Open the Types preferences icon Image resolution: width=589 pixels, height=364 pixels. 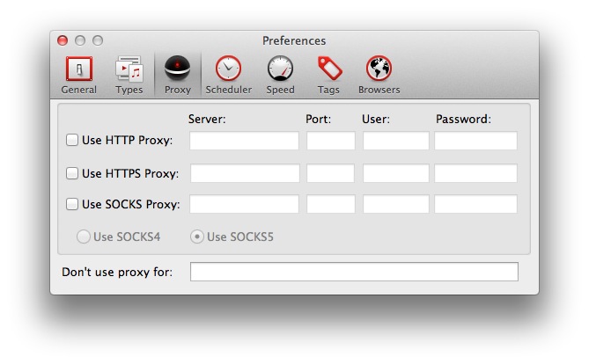click(129, 69)
